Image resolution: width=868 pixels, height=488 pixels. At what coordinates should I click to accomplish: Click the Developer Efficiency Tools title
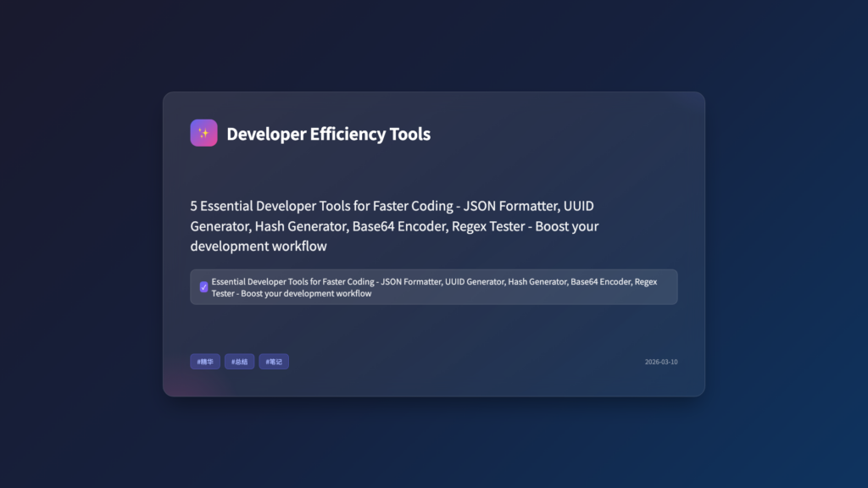click(x=328, y=134)
